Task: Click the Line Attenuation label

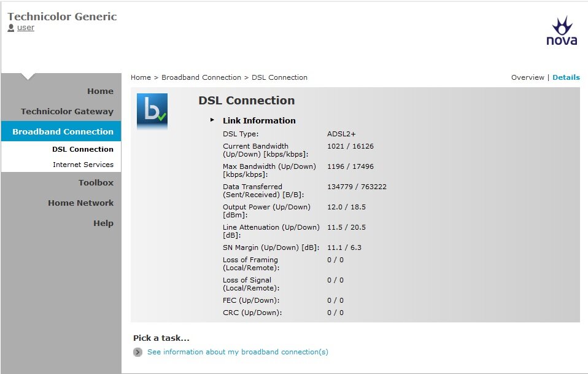Action: 271,231
